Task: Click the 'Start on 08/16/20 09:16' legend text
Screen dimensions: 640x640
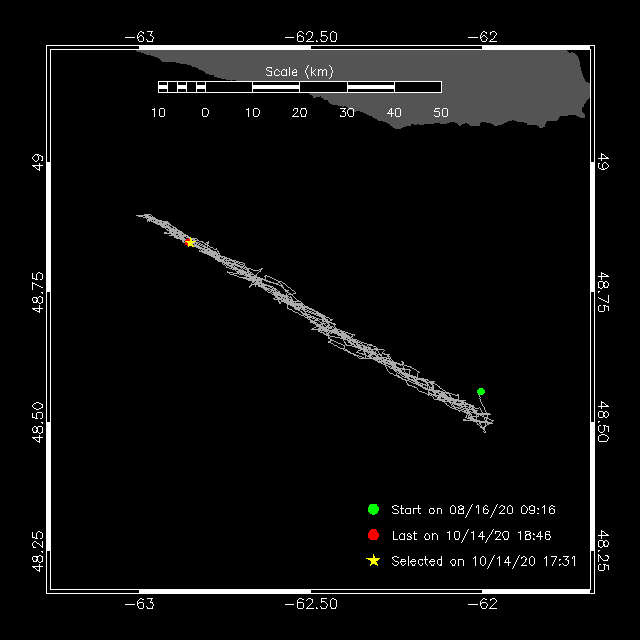Action: [x=473, y=510]
